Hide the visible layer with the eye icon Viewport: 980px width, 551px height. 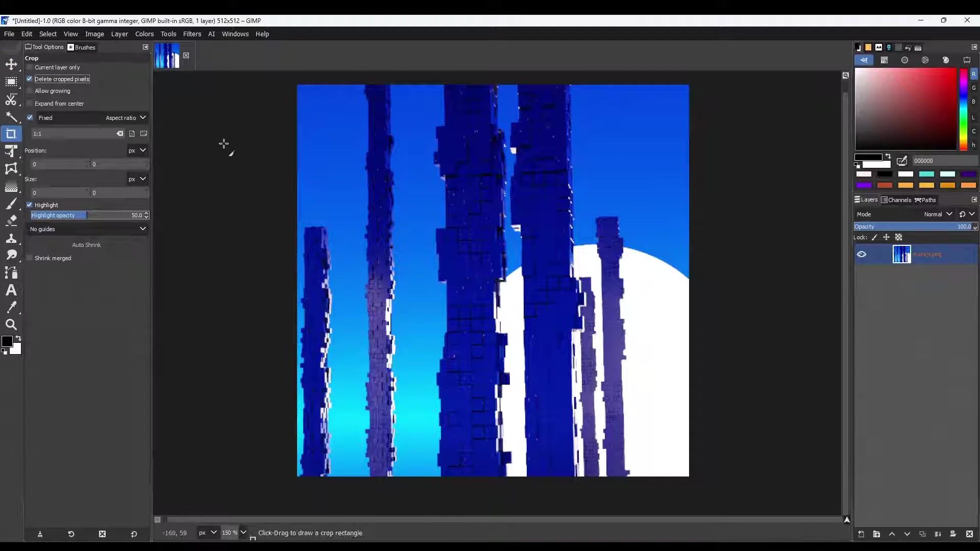(862, 254)
